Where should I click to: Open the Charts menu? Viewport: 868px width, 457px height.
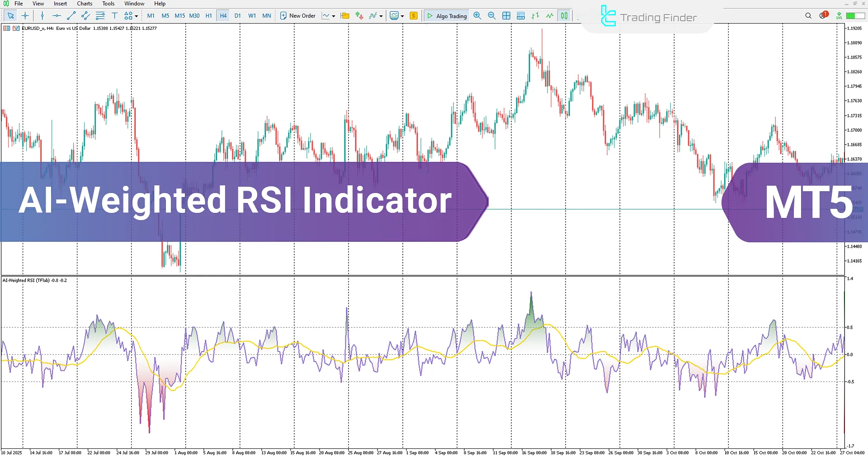coord(84,3)
